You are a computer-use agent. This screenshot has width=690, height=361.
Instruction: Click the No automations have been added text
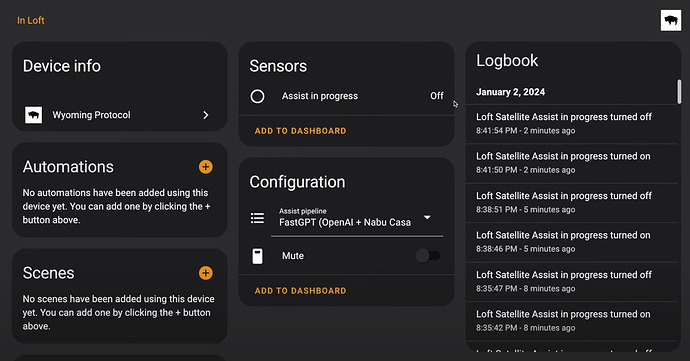pyautogui.click(x=116, y=206)
